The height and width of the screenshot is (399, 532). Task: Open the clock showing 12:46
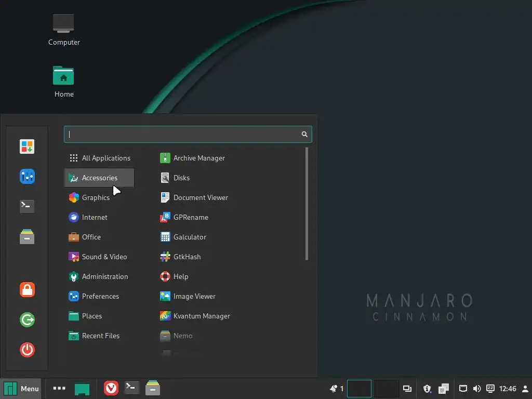pyautogui.click(x=508, y=389)
